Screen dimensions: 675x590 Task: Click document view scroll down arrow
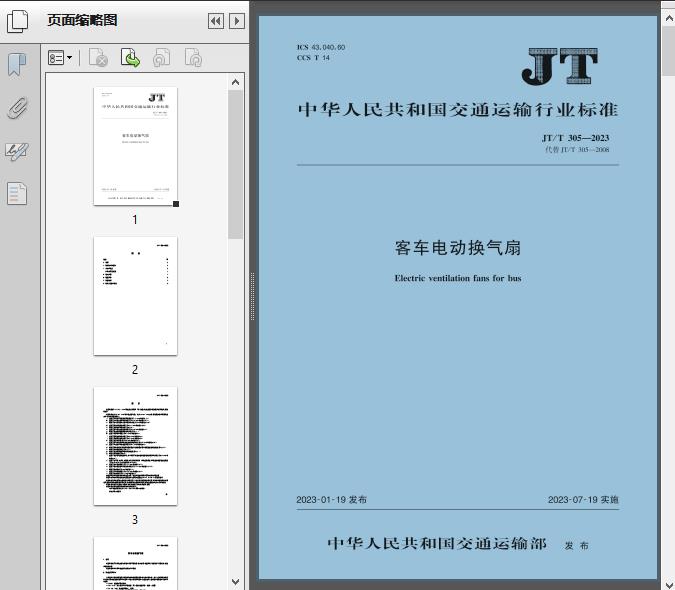(x=669, y=584)
